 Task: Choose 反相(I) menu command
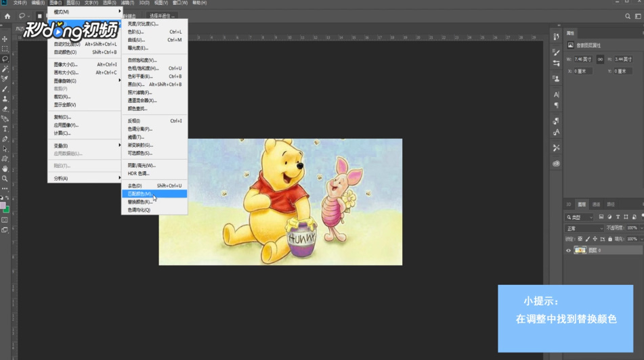(x=154, y=120)
